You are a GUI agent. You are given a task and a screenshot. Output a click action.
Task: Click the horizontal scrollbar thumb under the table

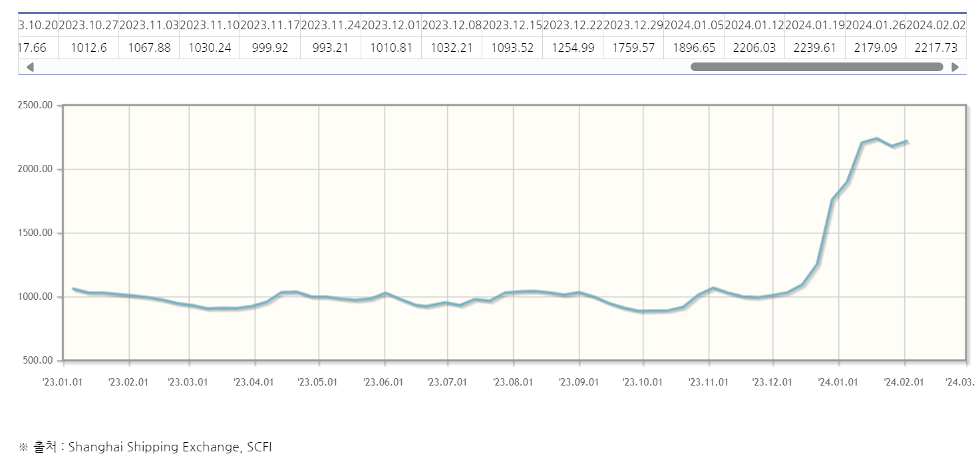click(x=816, y=67)
